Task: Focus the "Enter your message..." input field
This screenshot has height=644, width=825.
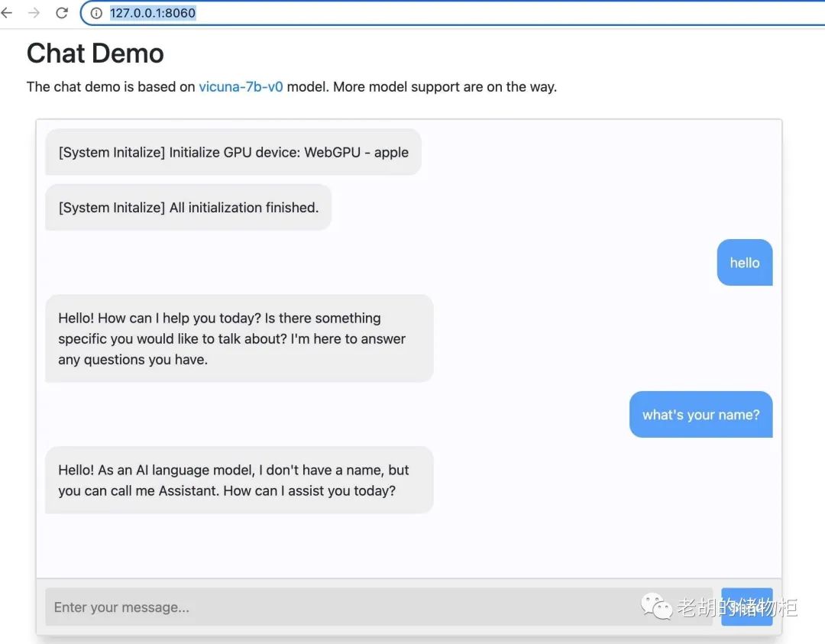Action: (x=379, y=607)
